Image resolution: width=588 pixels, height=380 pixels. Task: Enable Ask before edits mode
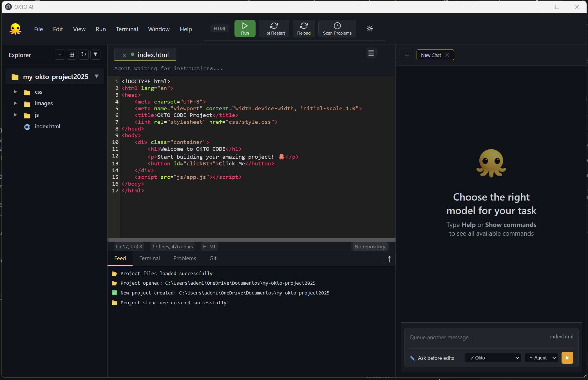pos(435,358)
